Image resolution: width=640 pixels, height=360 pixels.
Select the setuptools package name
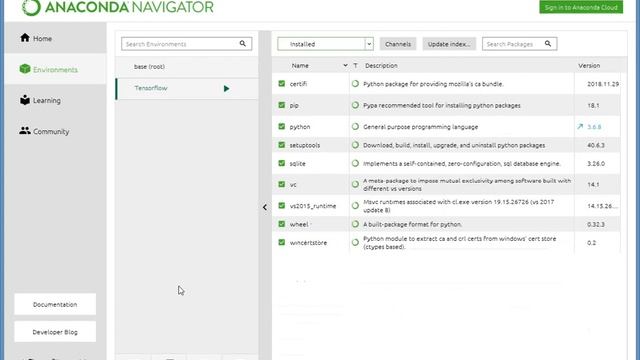pyautogui.click(x=305, y=145)
